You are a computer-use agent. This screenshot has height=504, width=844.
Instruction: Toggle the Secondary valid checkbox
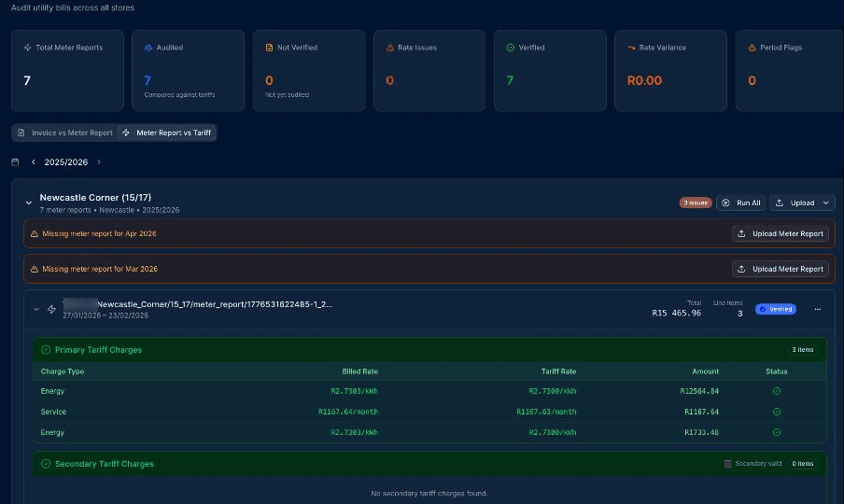[727, 464]
